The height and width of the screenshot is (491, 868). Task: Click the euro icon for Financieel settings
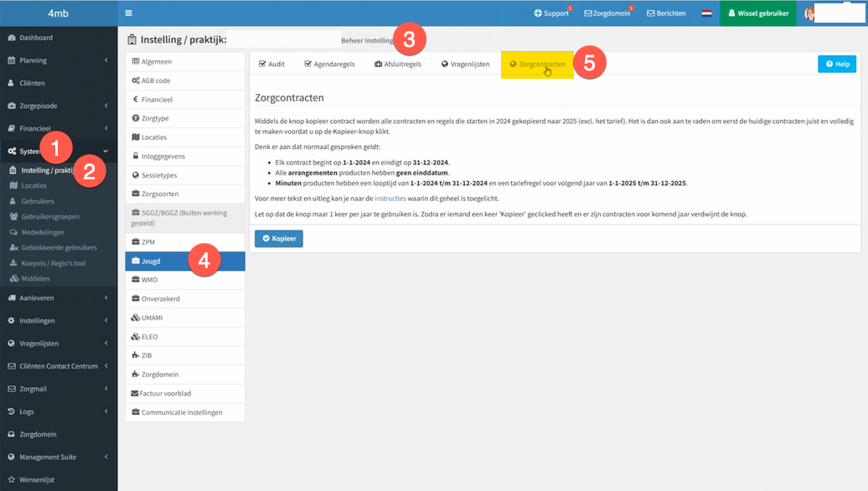pyautogui.click(x=136, y=100)
